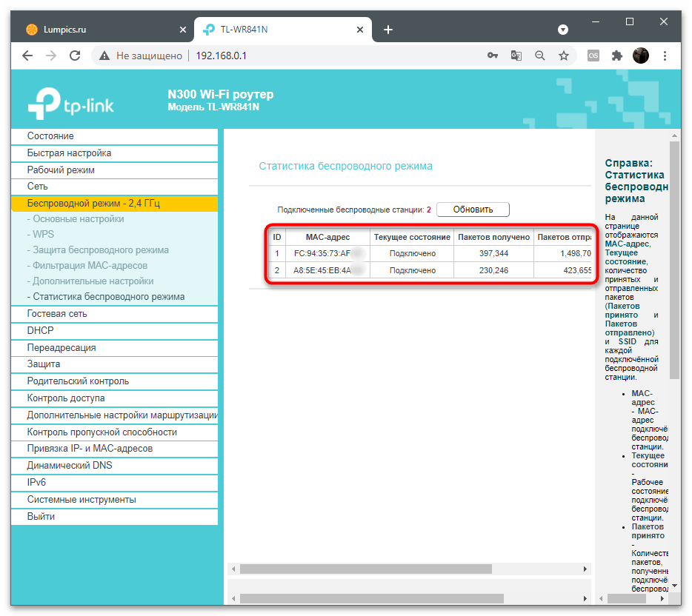Viewport: 692px width, 616px height.
Task: Go back using the browser back arrow
Action: 27,56
